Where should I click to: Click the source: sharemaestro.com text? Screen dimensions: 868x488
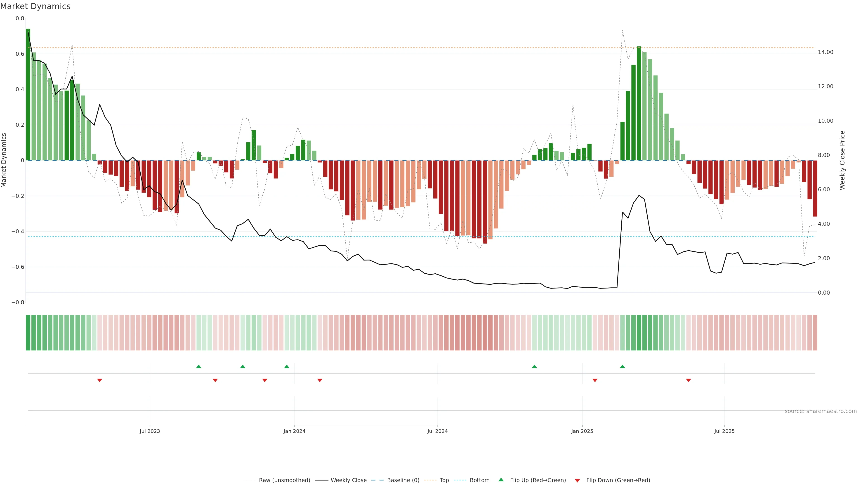pos(821,411)
